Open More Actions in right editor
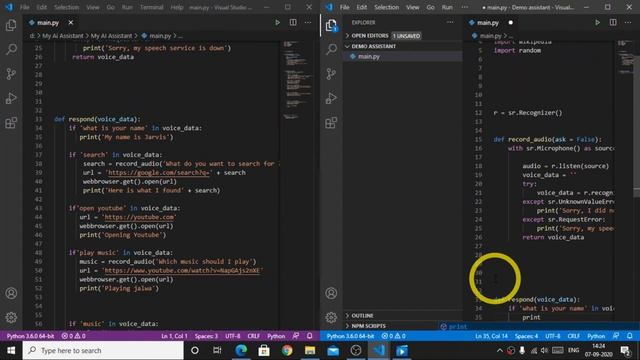 pos(628,22)
